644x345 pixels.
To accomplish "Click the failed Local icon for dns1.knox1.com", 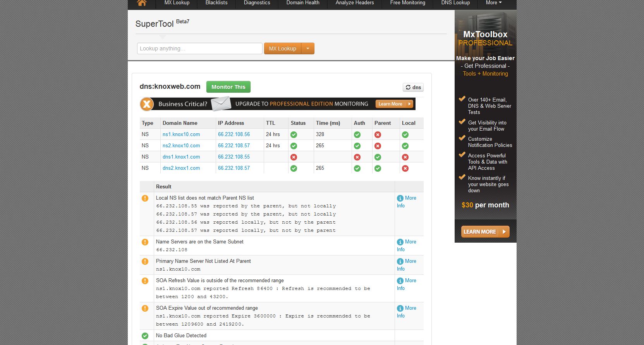I will point(405,157).
